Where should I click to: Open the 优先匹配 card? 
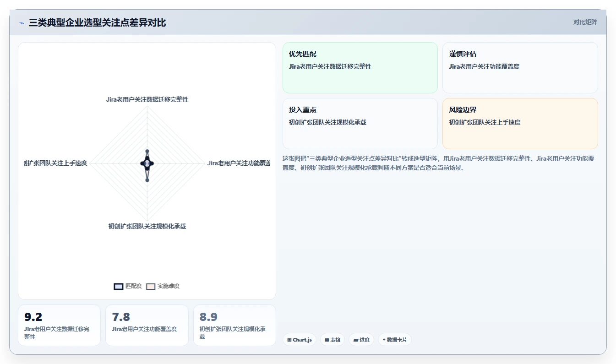[360, 68]
